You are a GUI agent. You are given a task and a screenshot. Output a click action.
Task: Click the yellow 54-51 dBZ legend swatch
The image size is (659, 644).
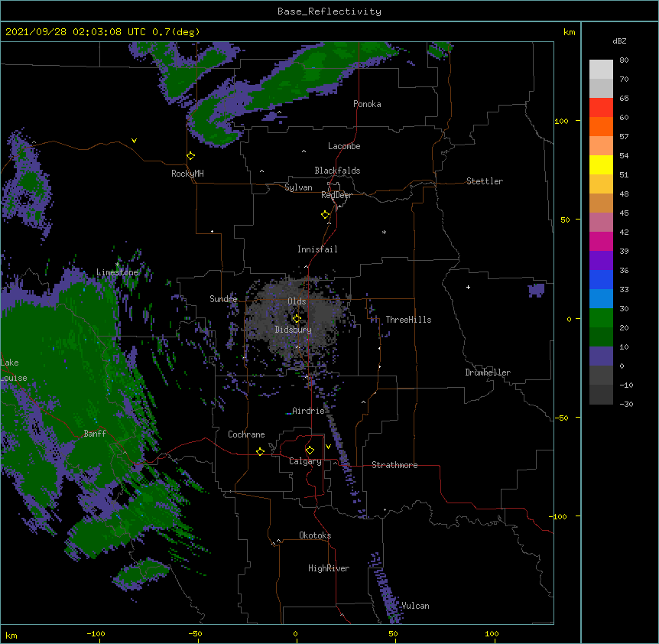point(601,164)
